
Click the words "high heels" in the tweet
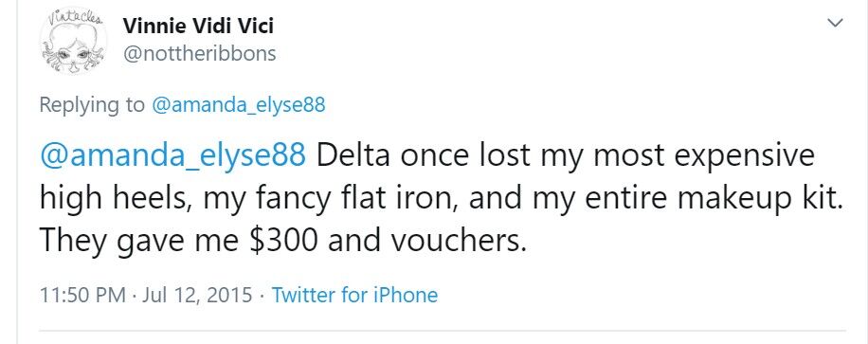[114, 199]
